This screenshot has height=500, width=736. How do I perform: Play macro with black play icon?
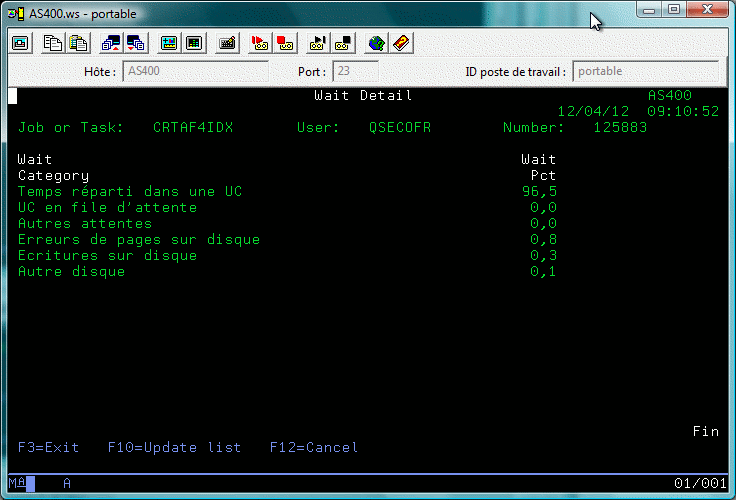(x=318, y=43)
